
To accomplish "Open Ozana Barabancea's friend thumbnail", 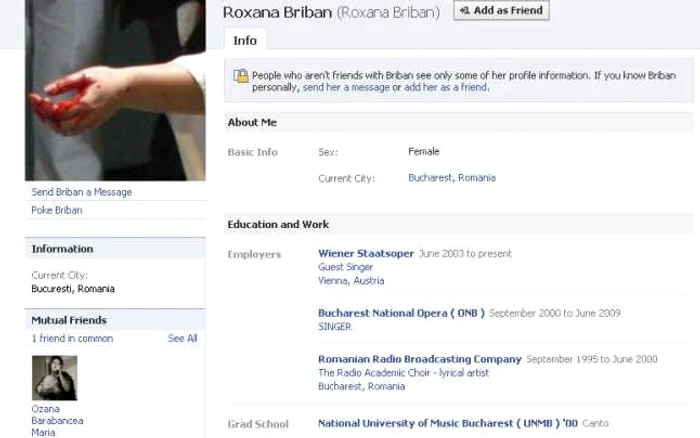I will (54, 378).
